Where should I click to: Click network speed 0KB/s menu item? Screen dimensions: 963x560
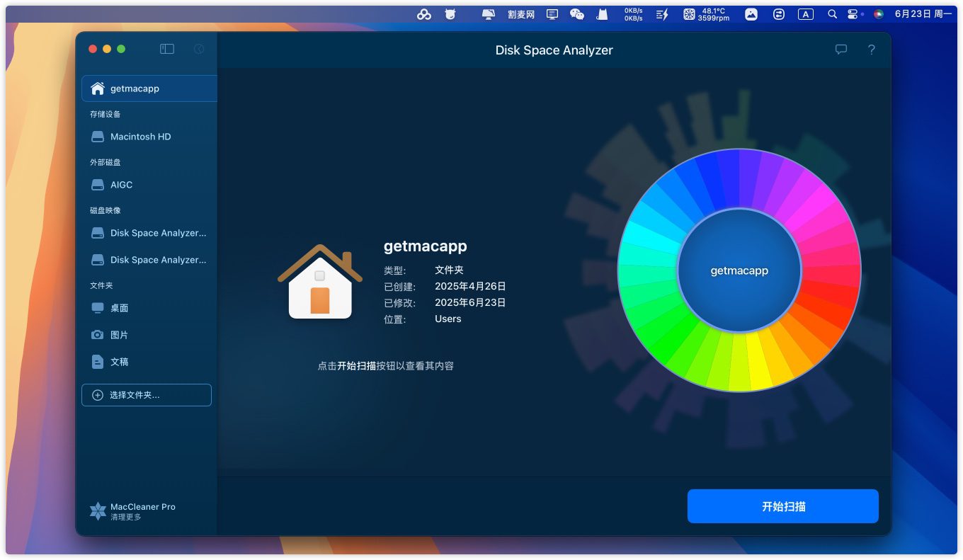(633, 14)
